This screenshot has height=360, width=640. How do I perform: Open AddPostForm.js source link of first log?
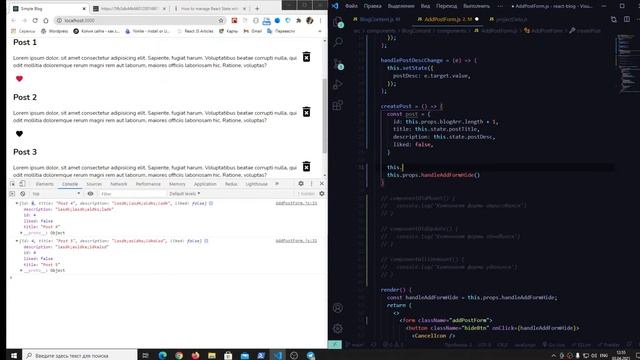pyautogui.click(x=296, y=203)
